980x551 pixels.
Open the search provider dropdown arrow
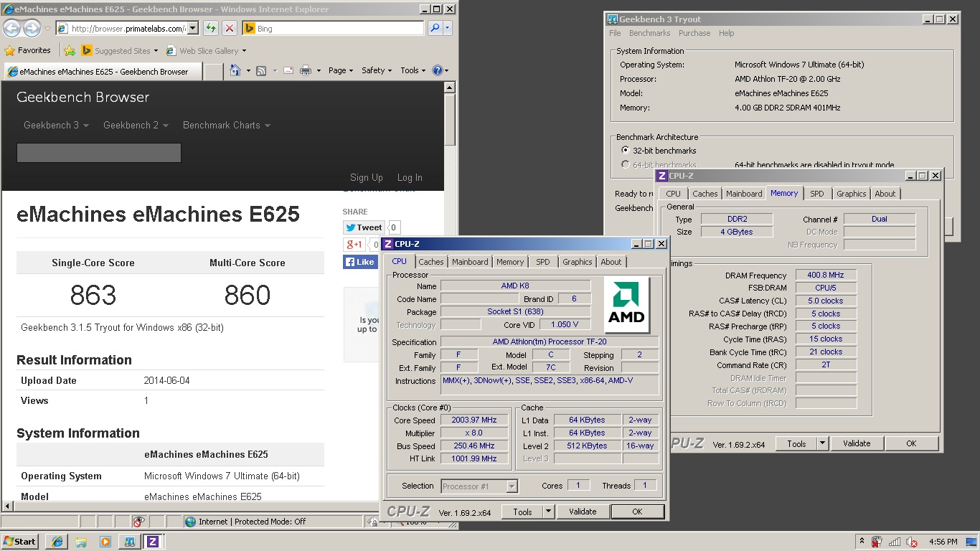point(448,28)
